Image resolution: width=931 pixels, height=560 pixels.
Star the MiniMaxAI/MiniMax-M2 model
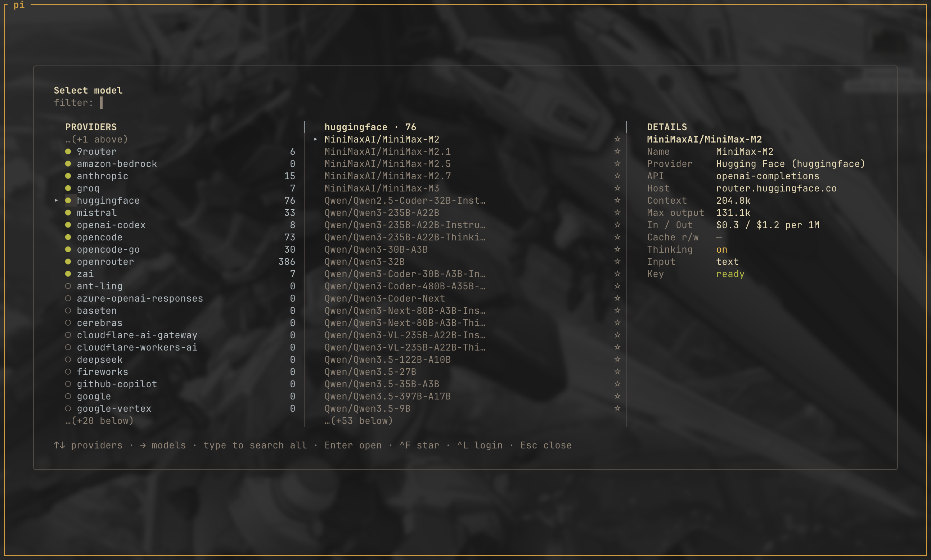pyautogui.click(x=617, y=139)
